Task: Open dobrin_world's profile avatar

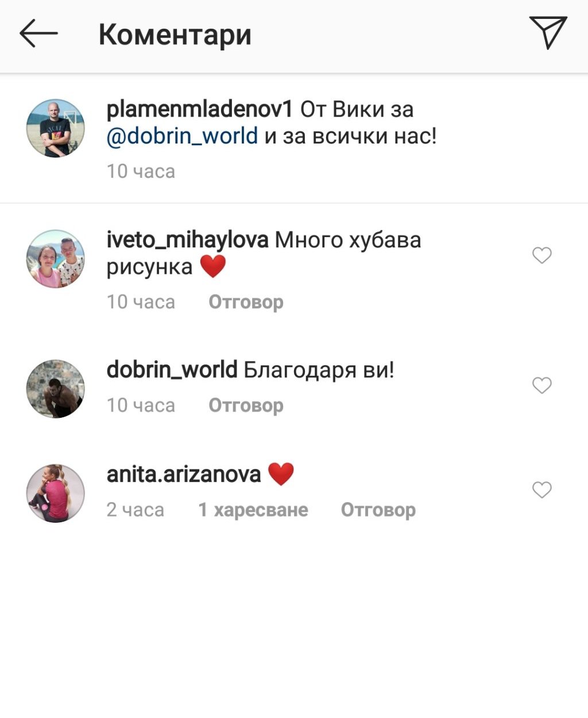Action: [56, 389]
